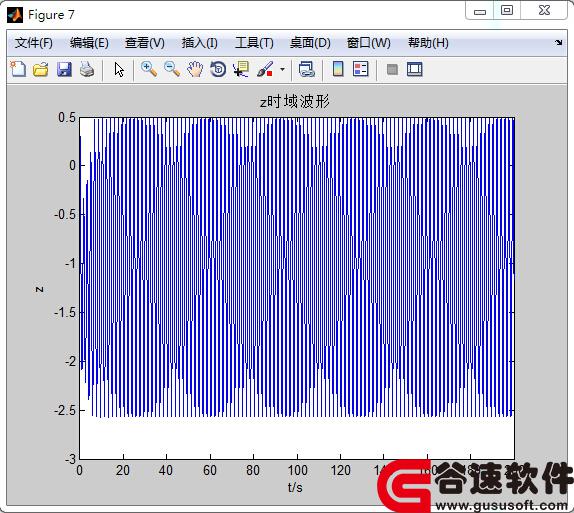The image size is (574, 513).
Task: Enable the Rotate 3D tool
Action: (218, 69)
